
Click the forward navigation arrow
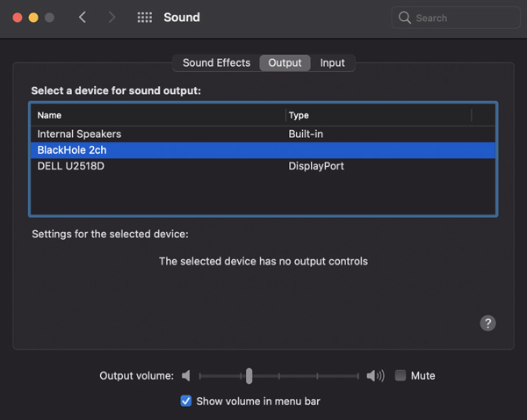click(112, 18)
